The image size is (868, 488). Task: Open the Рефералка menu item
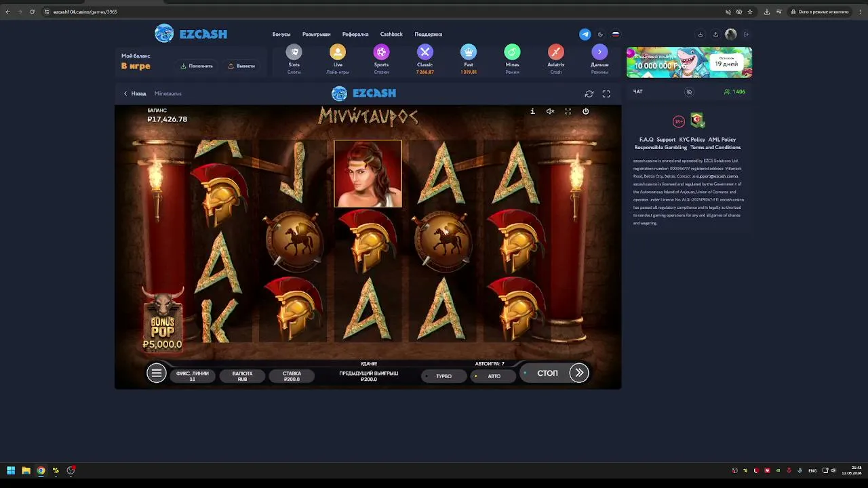355,34
